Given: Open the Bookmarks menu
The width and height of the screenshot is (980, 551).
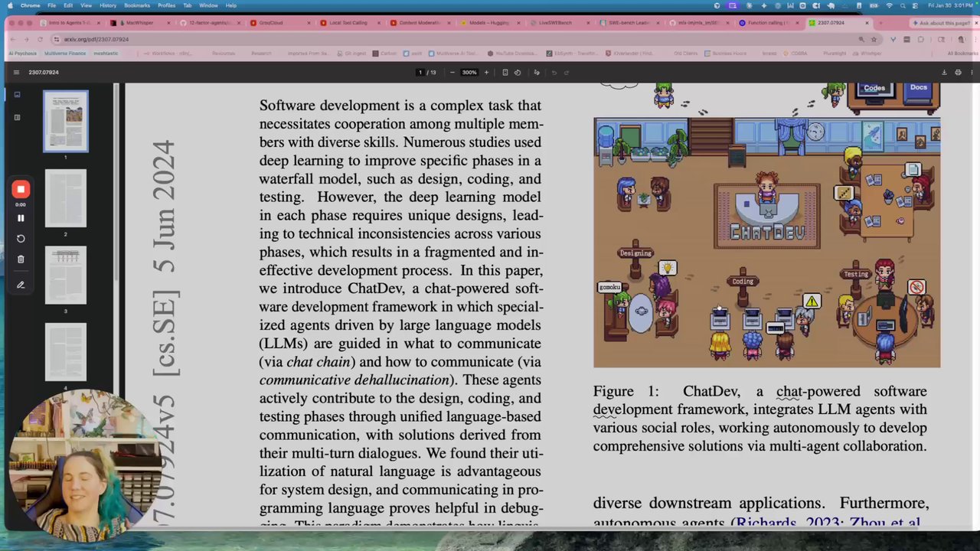Looking at the screenshot, I should coord(137,5).
